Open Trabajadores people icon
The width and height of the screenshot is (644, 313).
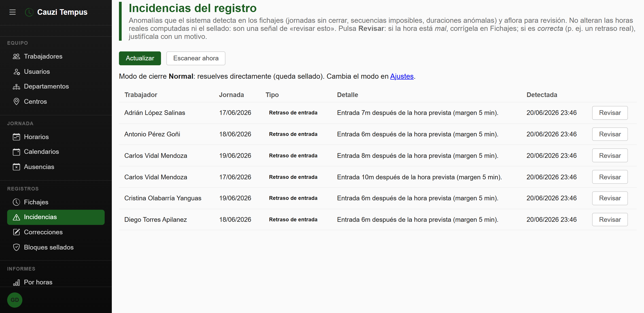click(x=16, y=57)
